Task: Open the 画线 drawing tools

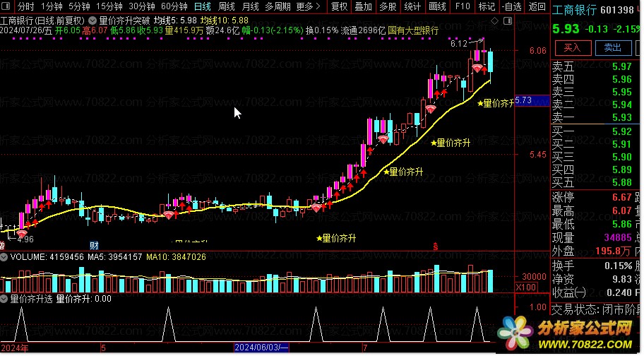Action: [x=437, y=6]
